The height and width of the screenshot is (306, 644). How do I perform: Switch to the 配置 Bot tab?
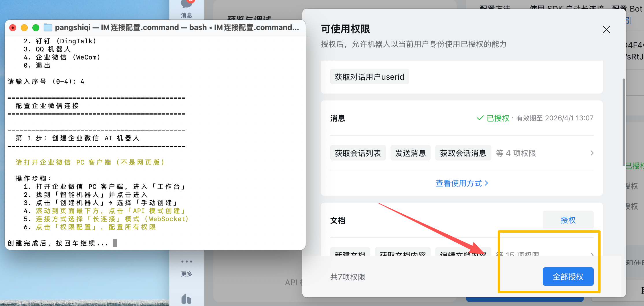tap(627, 9)
